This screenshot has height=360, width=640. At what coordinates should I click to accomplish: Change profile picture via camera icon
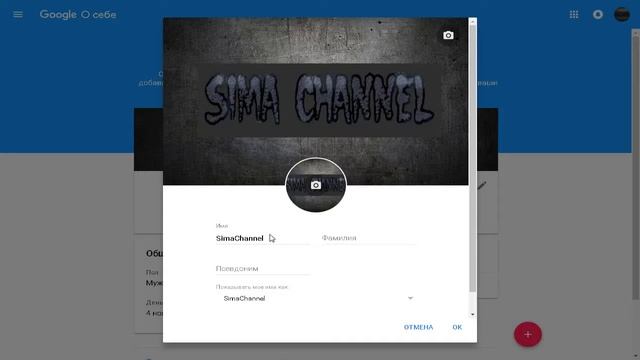(316, 185)
